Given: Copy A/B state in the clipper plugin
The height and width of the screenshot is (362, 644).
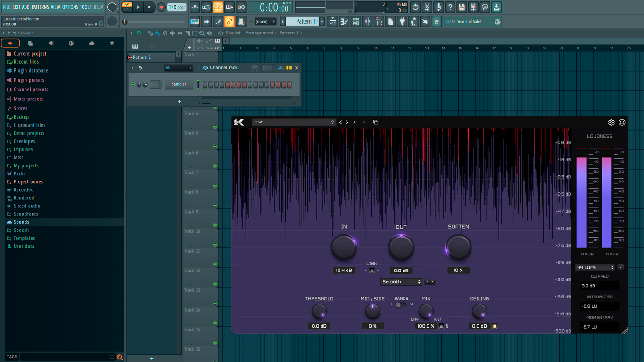Looking at the screenshot, I should tap(376, 123).
